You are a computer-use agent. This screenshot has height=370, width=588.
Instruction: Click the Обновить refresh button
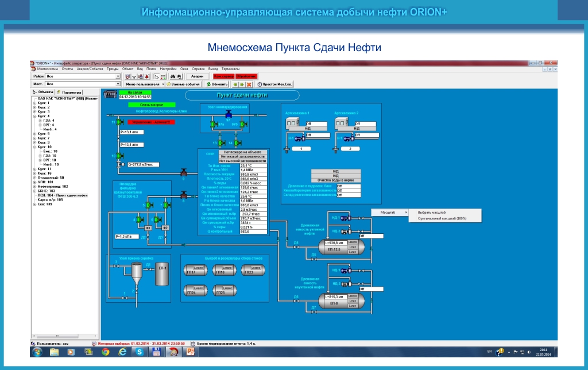coord(217,84)
